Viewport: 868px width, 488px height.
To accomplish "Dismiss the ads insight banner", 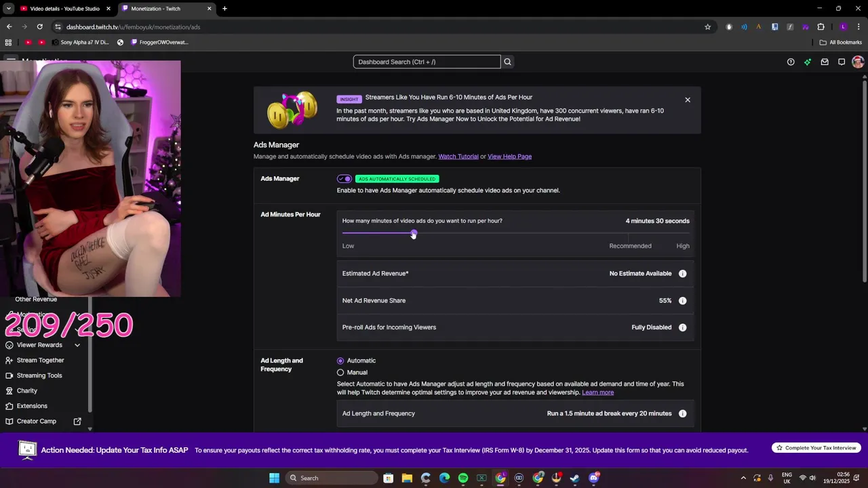I will tap(688, 100).
